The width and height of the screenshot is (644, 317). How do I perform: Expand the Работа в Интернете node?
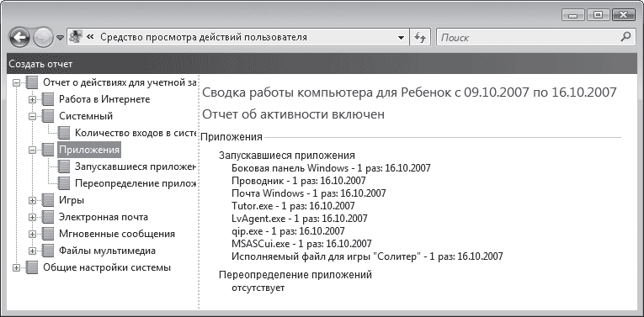click(33, 99)
